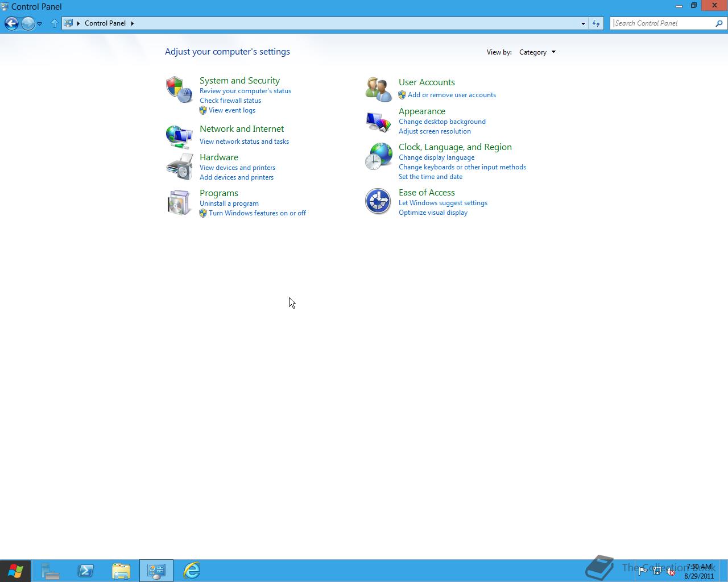The height and width of the screenshot is (582, 728).
Task: Click the Forward navigation arrow button
Action: click(x=28, y=23)
